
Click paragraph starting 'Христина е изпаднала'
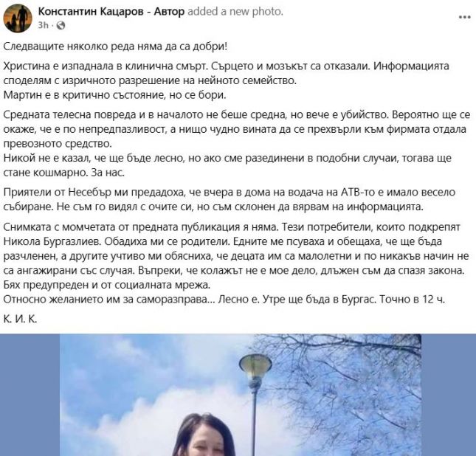point(226,73)
